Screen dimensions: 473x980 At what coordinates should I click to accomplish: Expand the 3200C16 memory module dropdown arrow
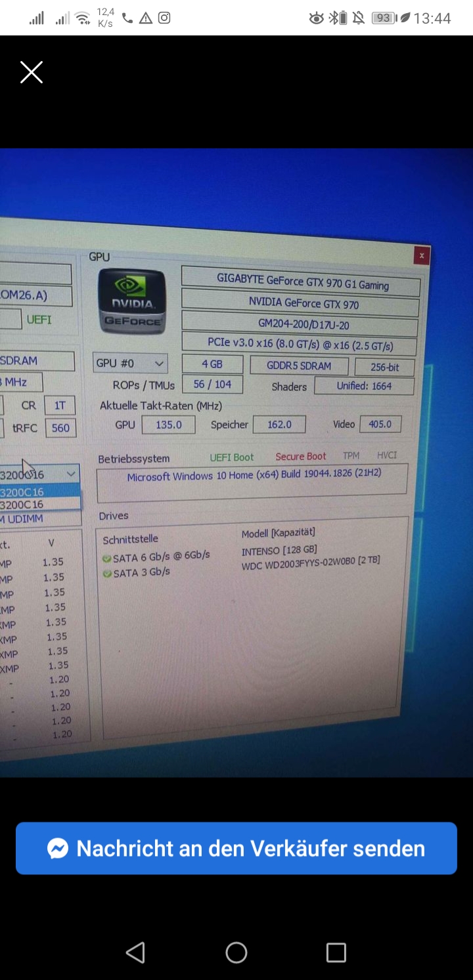(71, 474)
